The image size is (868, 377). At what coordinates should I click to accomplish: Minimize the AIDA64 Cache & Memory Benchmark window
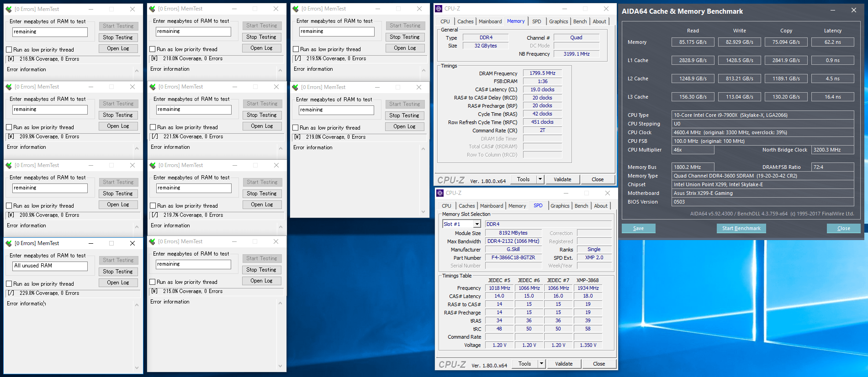pos(832,11)
